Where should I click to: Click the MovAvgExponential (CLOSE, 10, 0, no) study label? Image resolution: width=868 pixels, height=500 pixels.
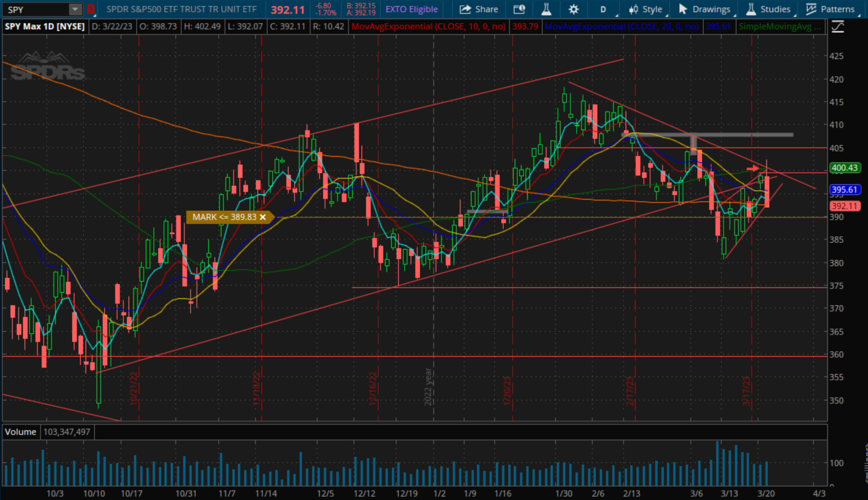tap(428, 27)
